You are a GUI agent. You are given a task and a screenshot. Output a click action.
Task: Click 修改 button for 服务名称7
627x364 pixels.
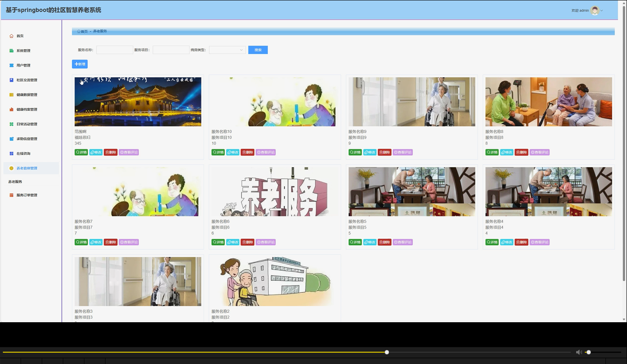[96, 242]
